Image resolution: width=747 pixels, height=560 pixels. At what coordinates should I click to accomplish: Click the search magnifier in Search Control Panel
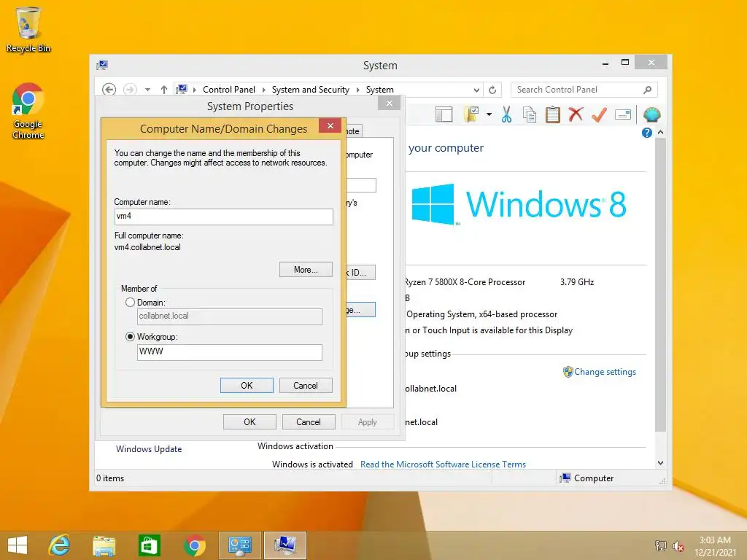[x=648, y=90]
